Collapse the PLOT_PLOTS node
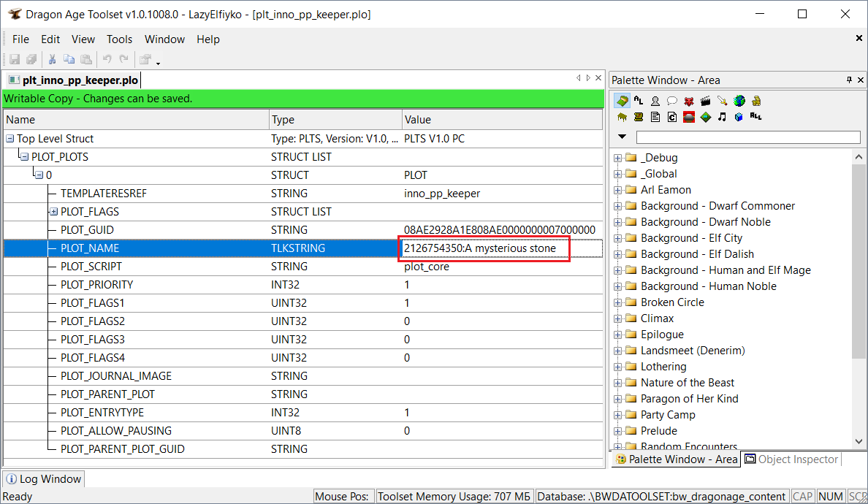 coord(24,157)
